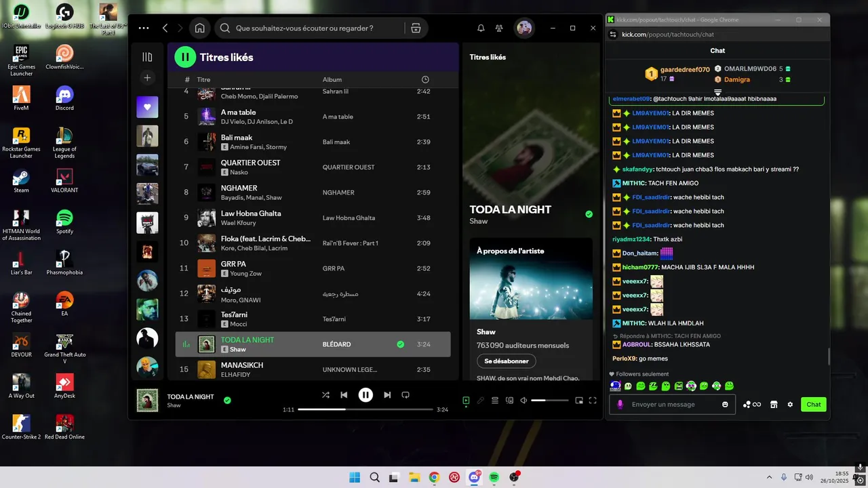Open VALORANT desktop shortcut

point(64,180)
